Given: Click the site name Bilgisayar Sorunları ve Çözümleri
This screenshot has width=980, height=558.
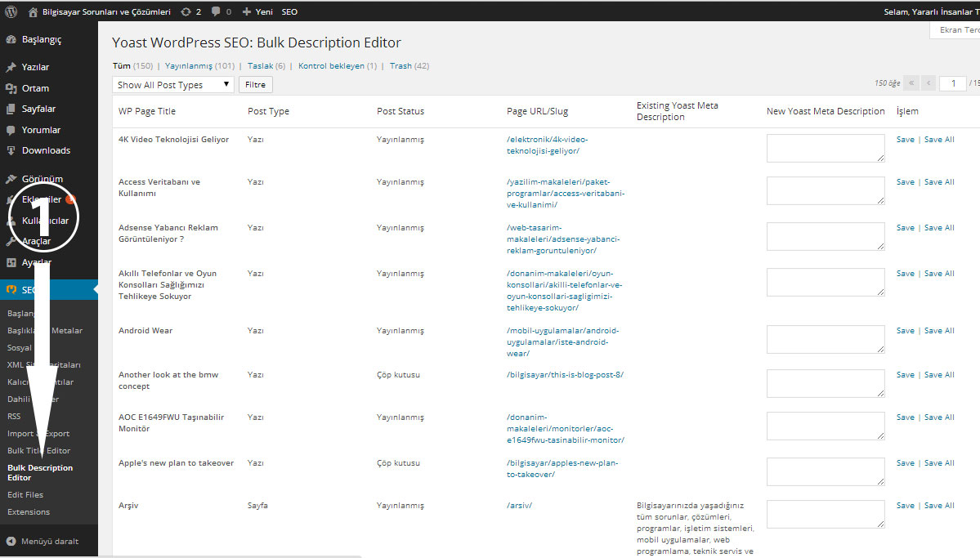Looking at the screenshot, I should 106,12.
